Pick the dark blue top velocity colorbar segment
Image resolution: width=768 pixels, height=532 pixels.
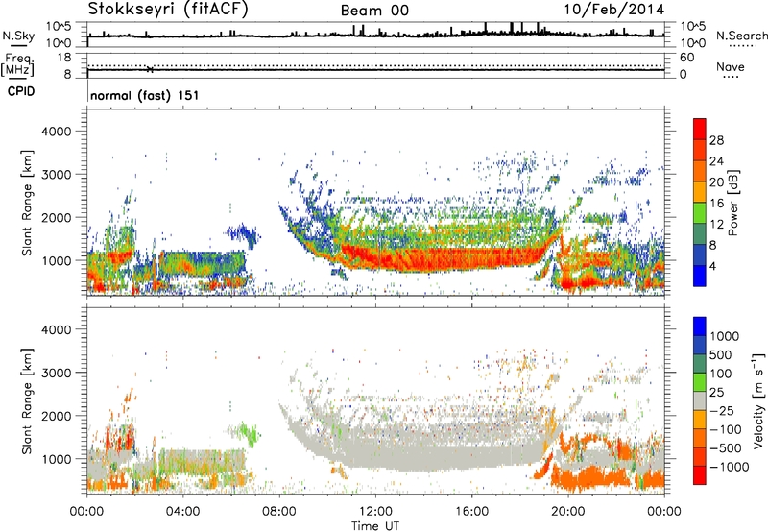pos(700,326)
